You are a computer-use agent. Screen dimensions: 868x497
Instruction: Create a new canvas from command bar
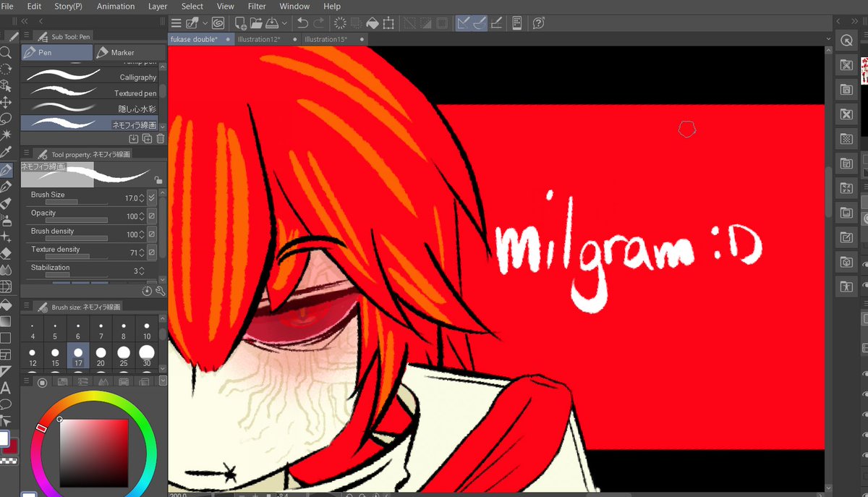coord(240,23)
